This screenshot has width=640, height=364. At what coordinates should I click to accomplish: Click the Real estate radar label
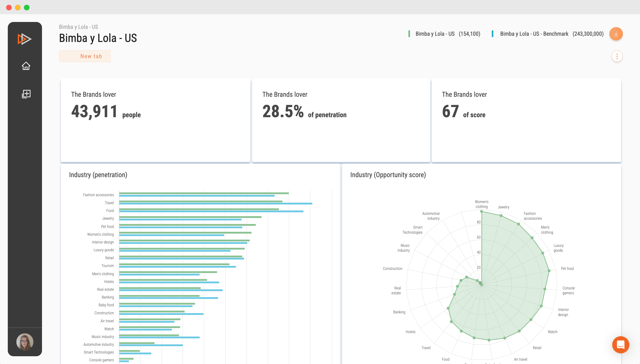[396, 291]
